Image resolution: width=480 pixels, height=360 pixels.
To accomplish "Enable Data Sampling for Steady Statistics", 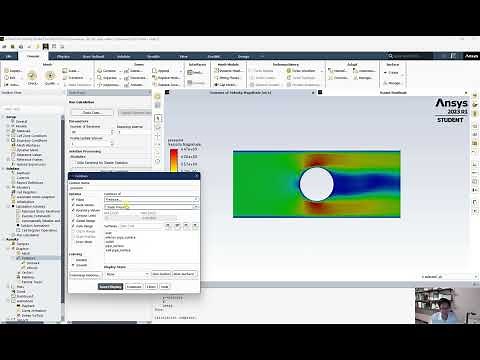I will [74, 163].
